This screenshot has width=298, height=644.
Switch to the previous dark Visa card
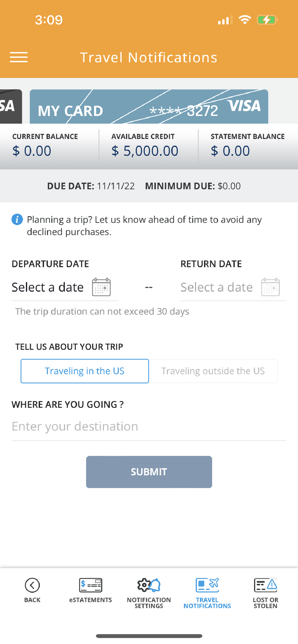(11, 107)
